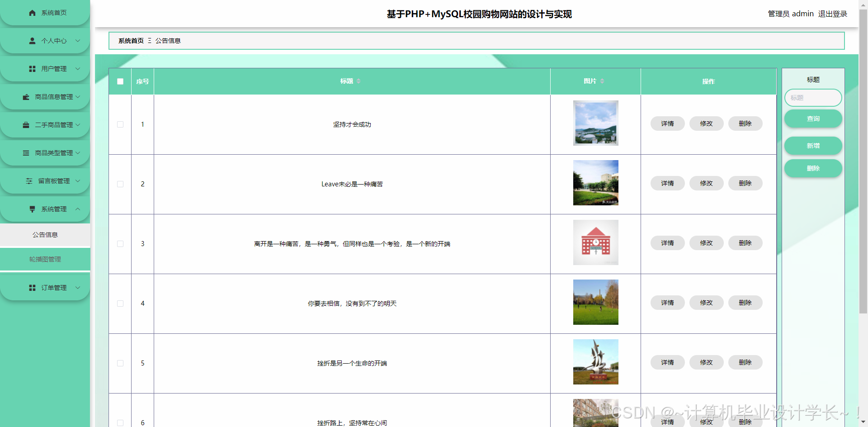Screen dimensions: 868x427
Task: Expand the 个人中心 menu chevron
Action: click(78, 41)
